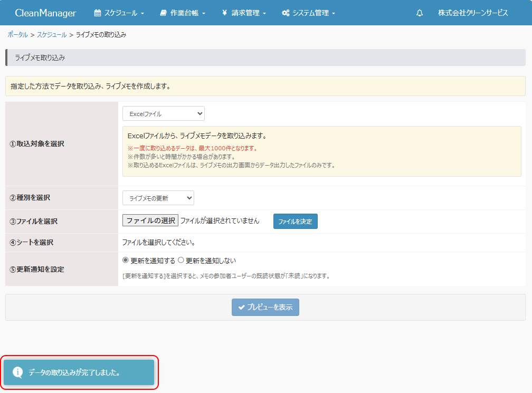Click the ポータル breadcrumb link
The width and height of the screenshot is (532, 393).
click(x=17, y=35)
